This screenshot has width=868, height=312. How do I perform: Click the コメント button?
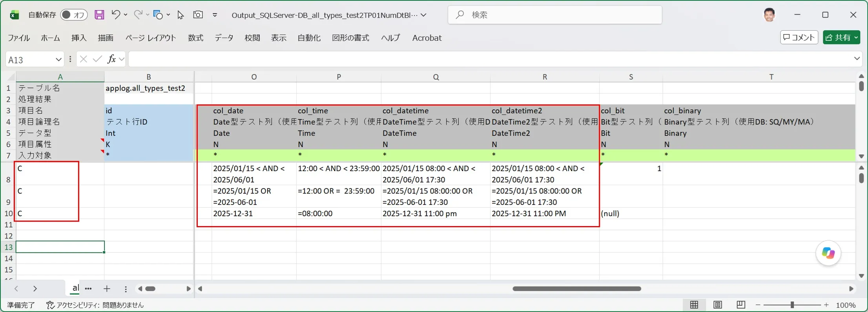tap(799, 37)
